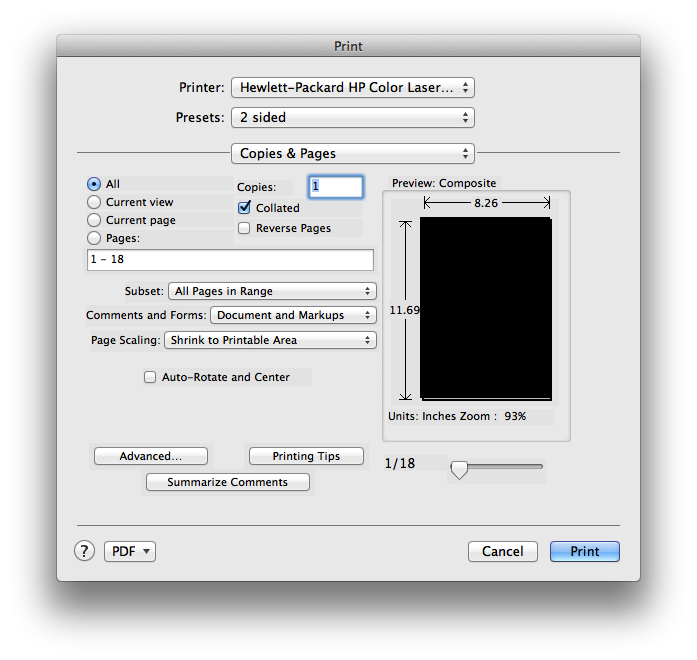The image size is (697, 660).
Task: Click the page range field showing 1 - 18
Action: [x=230, y=260]
